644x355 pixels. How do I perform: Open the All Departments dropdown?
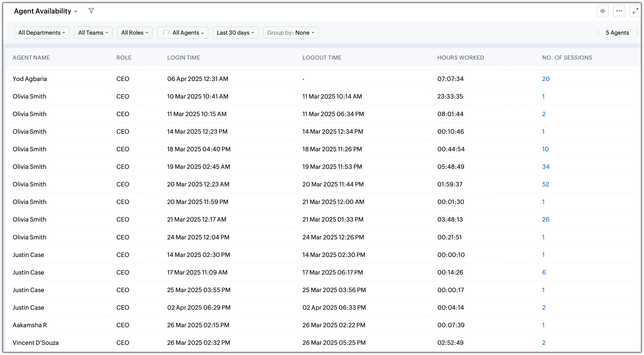click(42, 33)
